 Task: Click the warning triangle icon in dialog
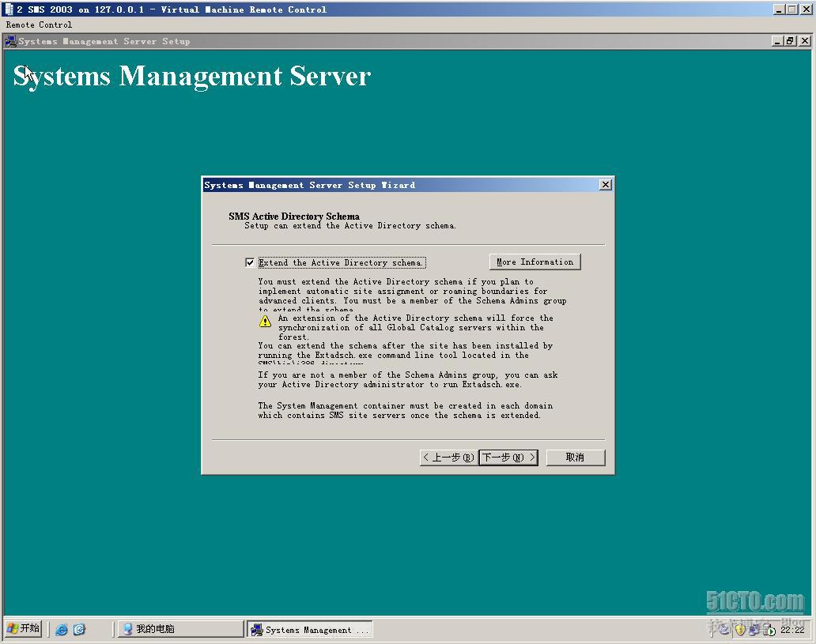[265, 322]
